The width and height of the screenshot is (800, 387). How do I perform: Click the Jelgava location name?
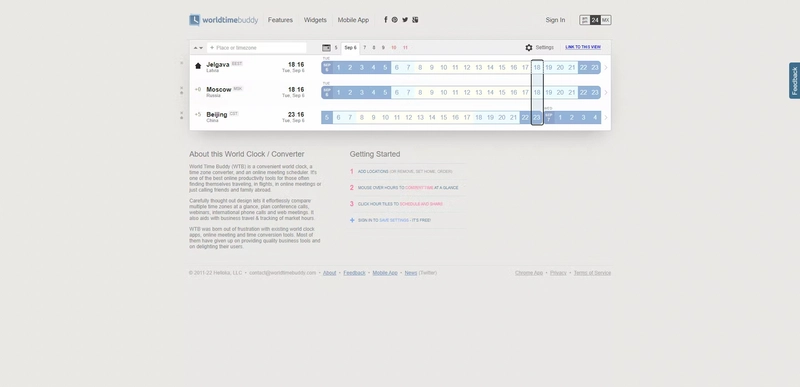[x=218, y=65]
